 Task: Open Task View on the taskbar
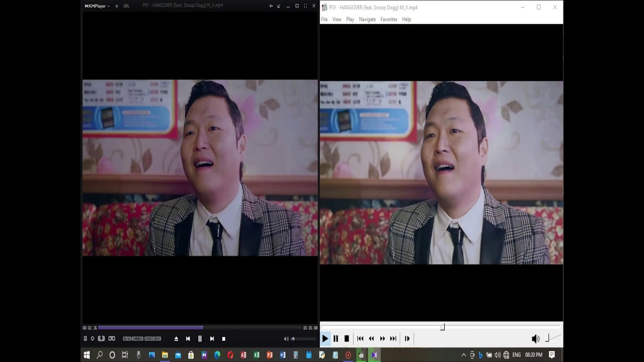(x=125, y=355)
